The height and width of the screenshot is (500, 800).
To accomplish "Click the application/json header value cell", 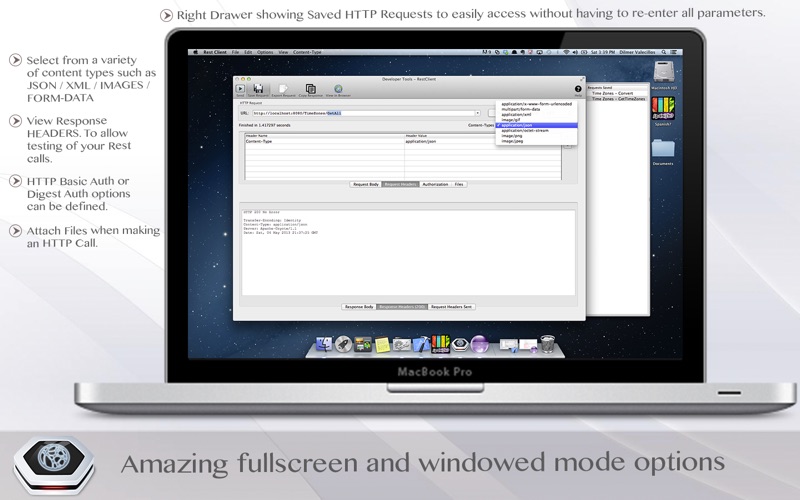I will click(x=483, y=141).
